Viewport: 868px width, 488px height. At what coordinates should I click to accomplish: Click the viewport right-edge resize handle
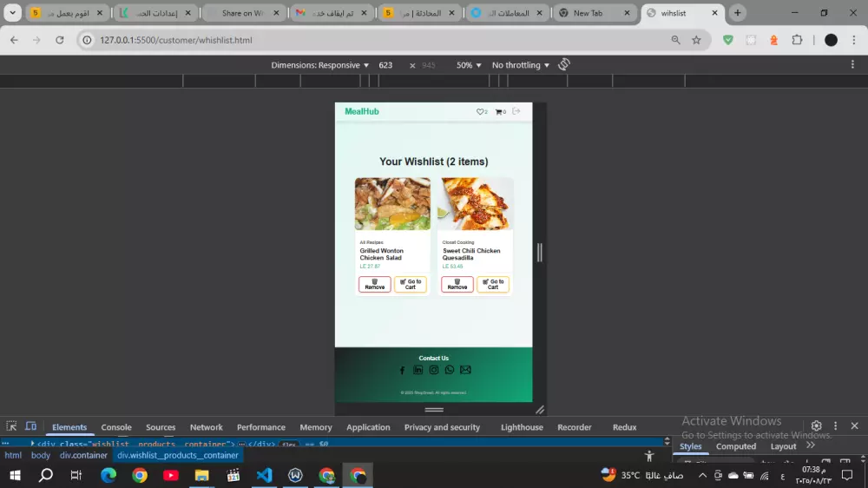click(x=540, y=253)
